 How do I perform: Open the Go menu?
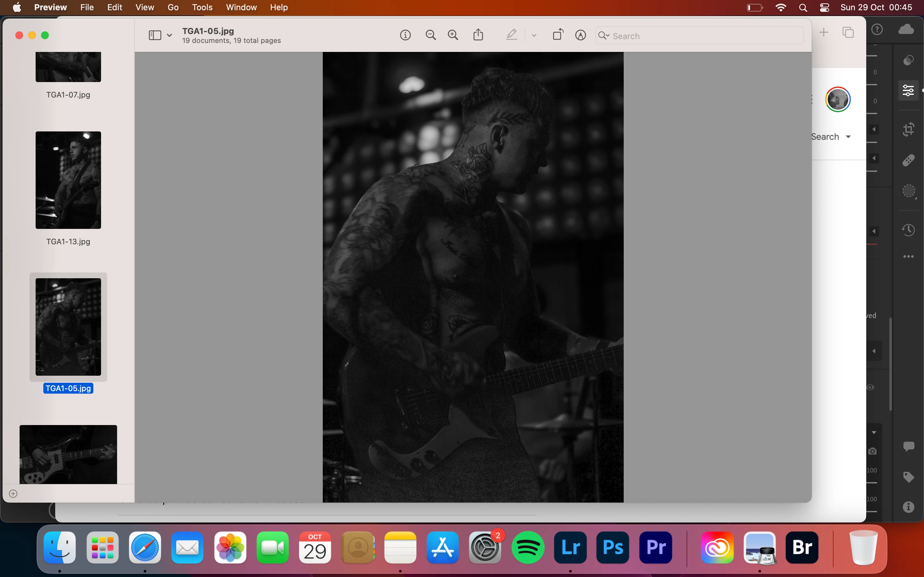[x=173, y=8]
